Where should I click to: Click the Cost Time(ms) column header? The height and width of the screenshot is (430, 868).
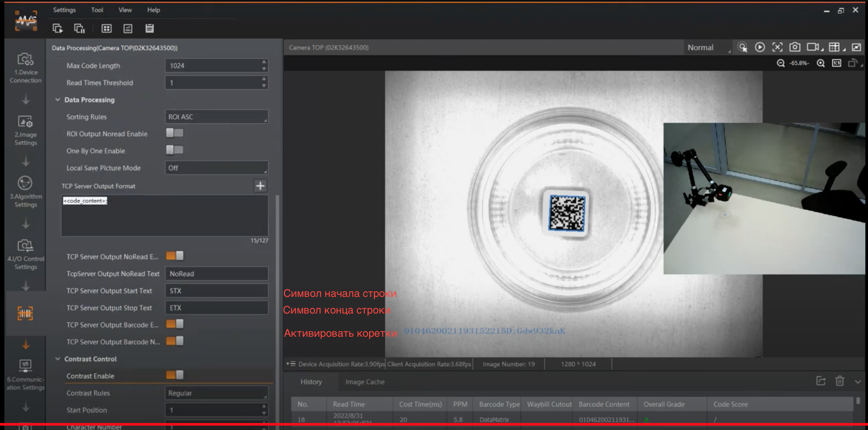420,404
